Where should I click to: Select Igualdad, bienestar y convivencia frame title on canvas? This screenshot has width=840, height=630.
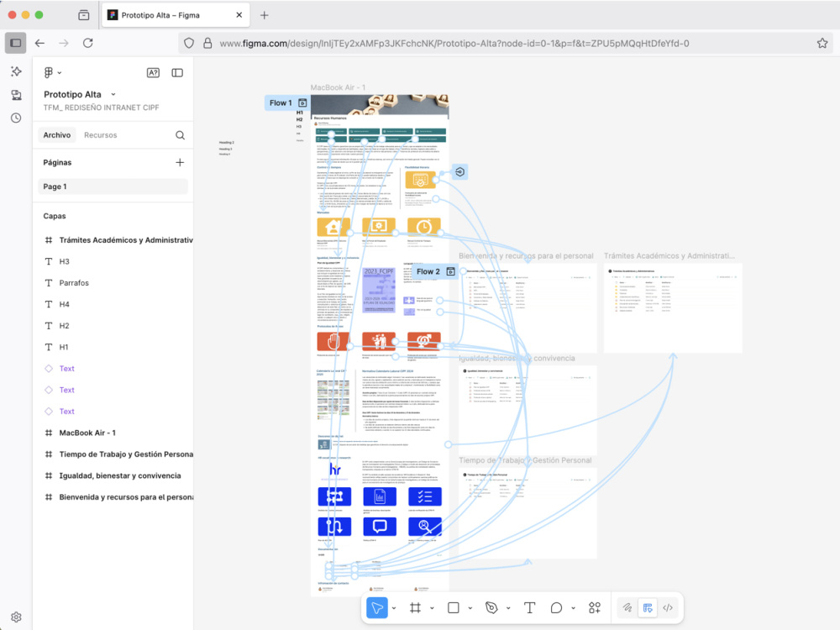click(x=517, y=358)
